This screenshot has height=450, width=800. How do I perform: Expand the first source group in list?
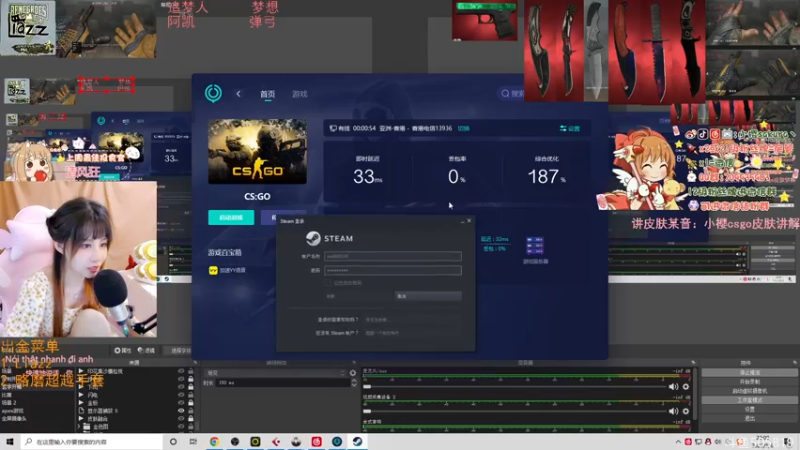coord(81,371)
